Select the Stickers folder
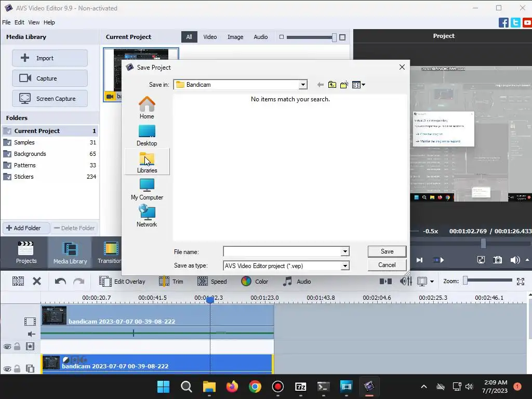 [x=50, y=177]
